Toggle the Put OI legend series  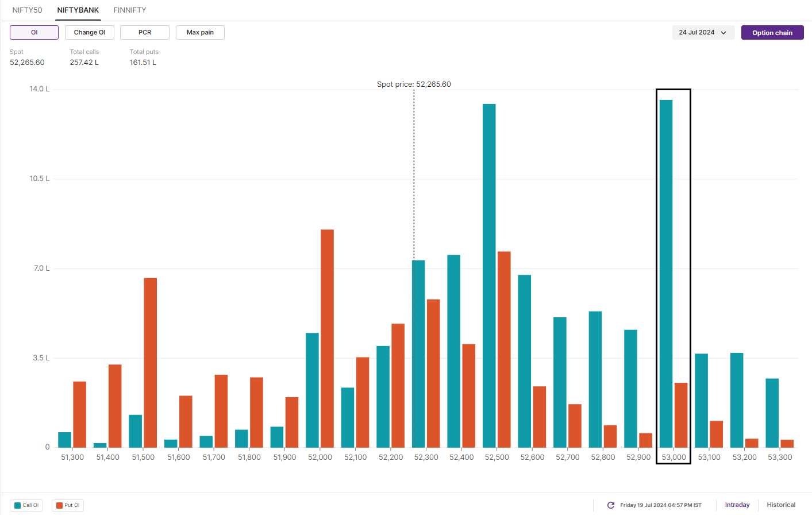pyautogui.click(x=68, y=505)
